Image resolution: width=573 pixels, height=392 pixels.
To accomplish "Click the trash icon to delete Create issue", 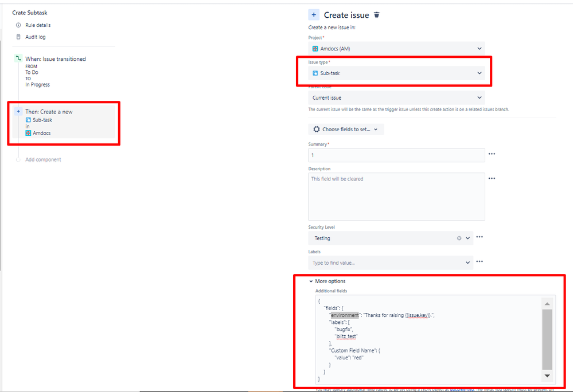I will [377, 14].
